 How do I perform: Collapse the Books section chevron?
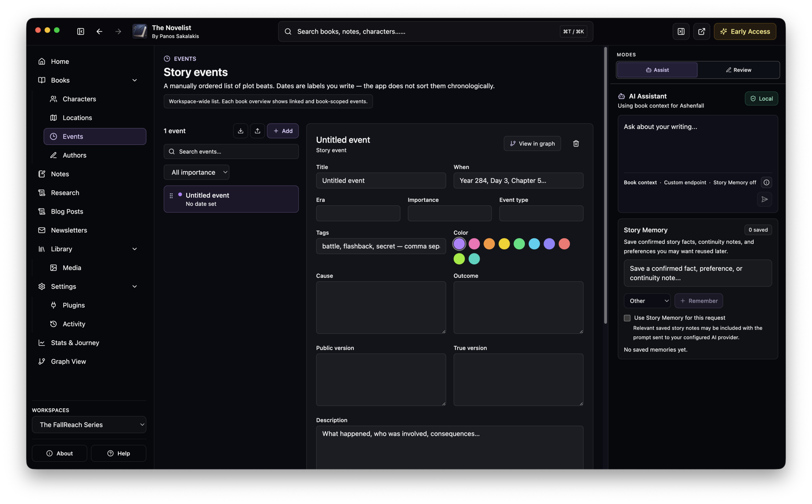click(x=134, y=80)
